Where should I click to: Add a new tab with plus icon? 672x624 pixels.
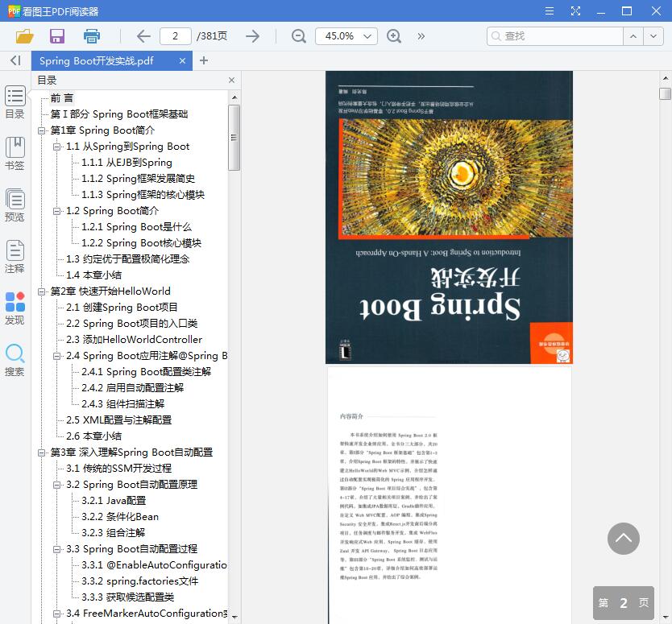[x=204, y=60]
